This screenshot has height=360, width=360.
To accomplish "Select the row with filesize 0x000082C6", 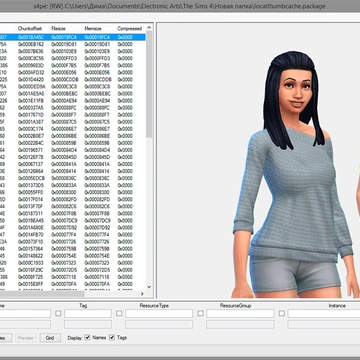I will click(x=73, y=206).
